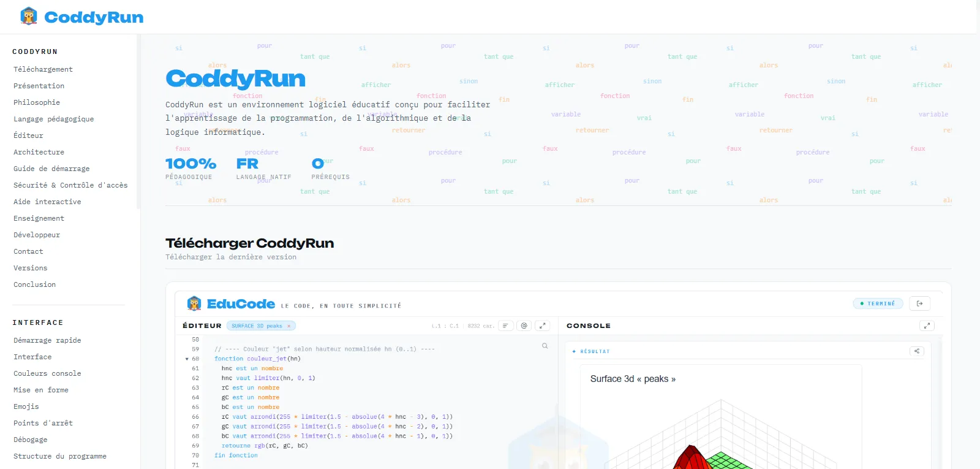Open the Emojis sidebar link

26,406
